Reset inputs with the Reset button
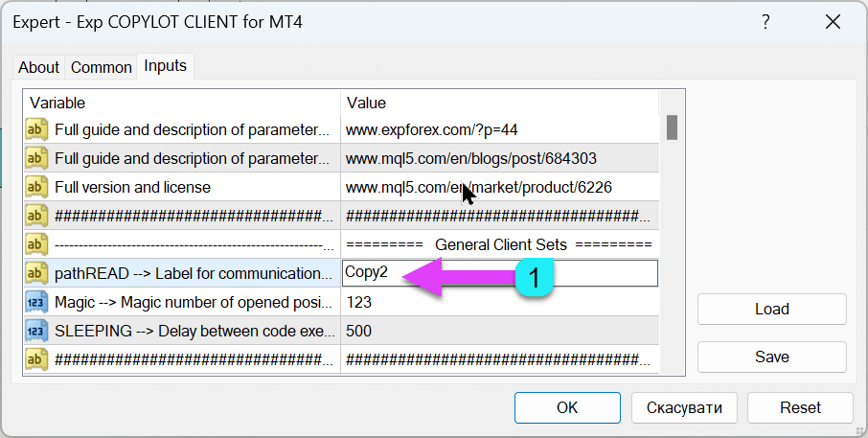The height and width of the screenshot is (438, 868). pos(800,407)
